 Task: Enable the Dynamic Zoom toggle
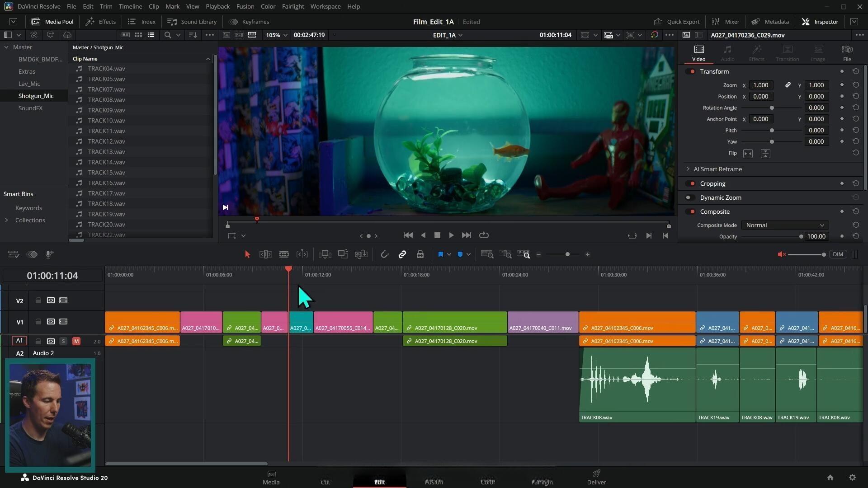[x=690, y=197]
